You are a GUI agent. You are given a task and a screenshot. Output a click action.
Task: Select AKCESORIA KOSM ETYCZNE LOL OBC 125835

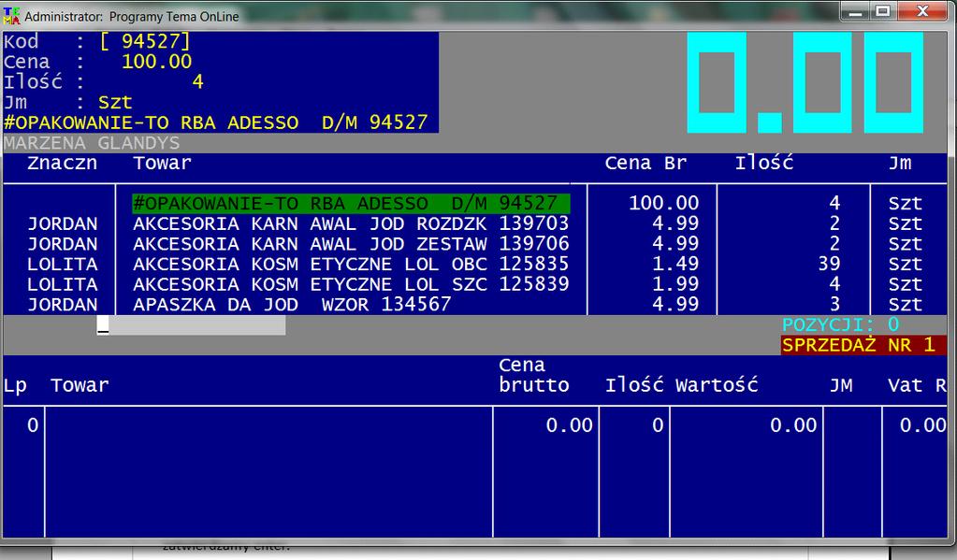(351, 265)
